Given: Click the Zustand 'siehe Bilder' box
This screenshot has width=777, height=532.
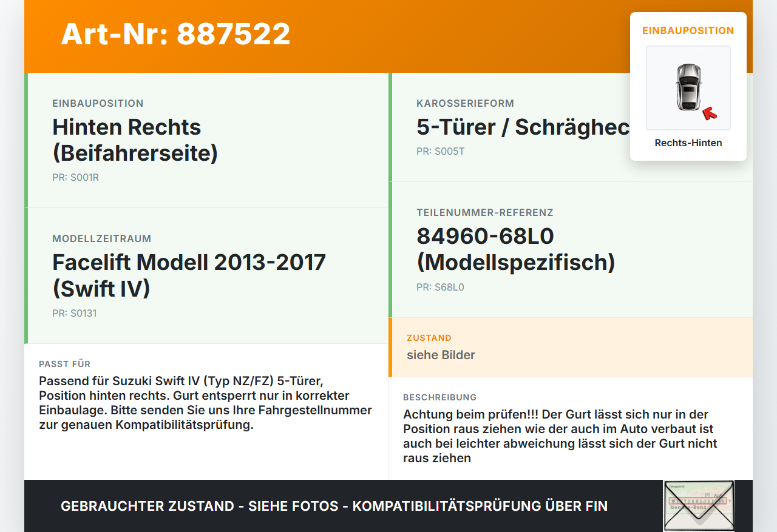Looking at the screenshot, I should tap(571, 347).
